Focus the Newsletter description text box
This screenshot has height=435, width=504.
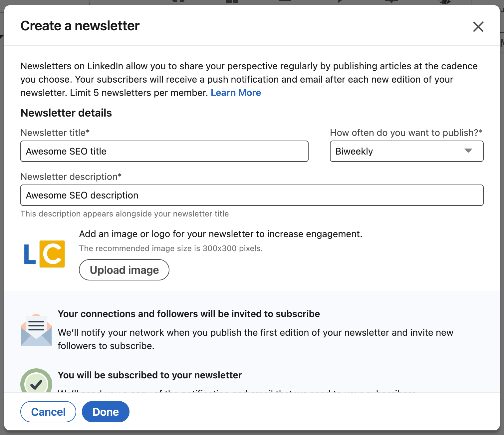tap(252, 195)
